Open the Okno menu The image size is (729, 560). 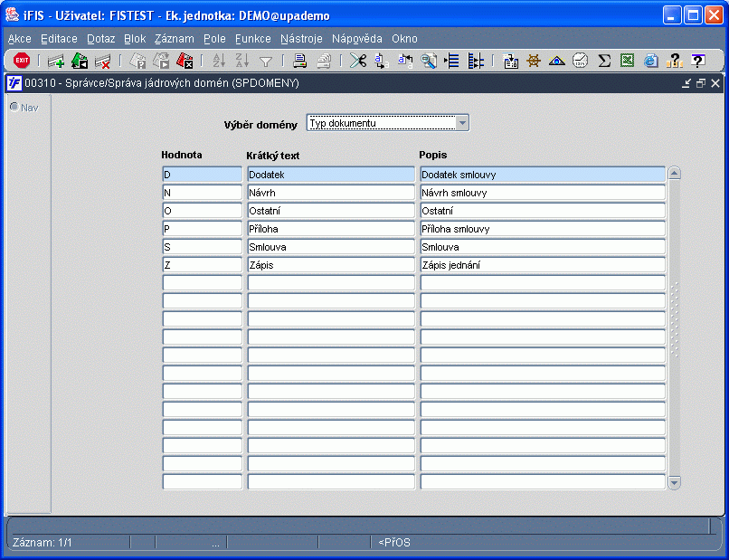pos(404,39)
